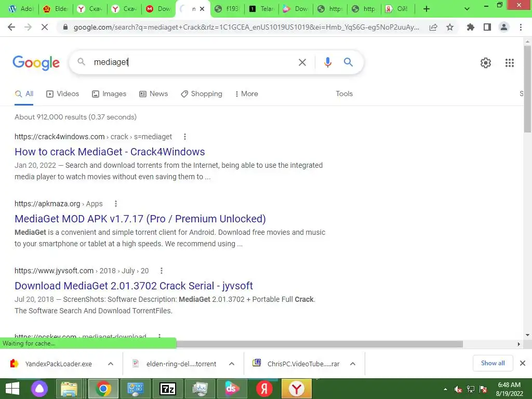Start voice search with microphone icon
532x399 pixels.
[327, 62]
